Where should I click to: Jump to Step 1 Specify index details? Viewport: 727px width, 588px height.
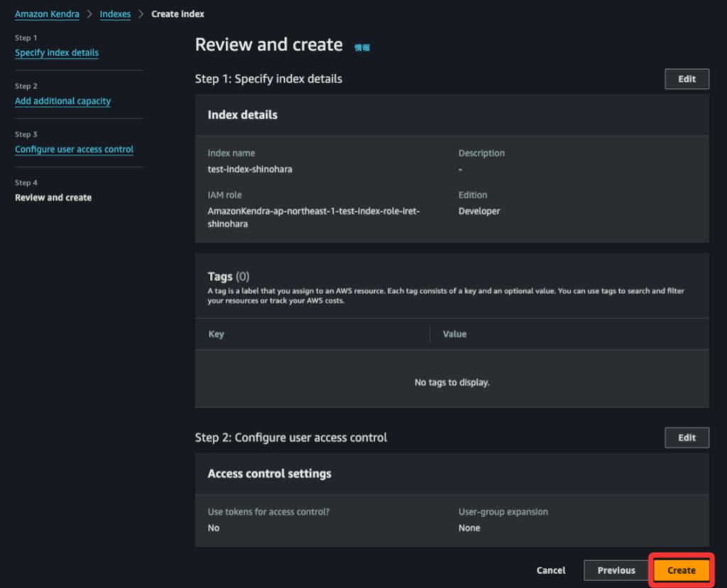[57, 53]
